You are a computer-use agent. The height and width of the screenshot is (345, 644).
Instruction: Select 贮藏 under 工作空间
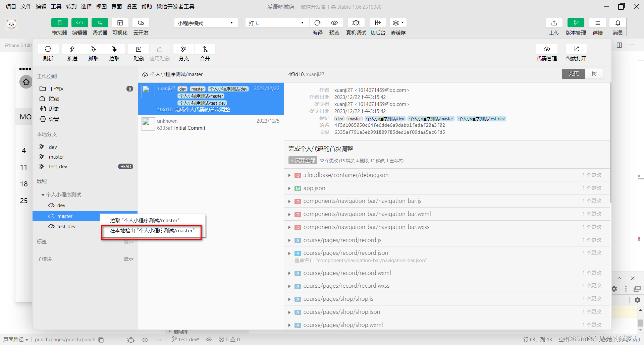pos(85,99)
